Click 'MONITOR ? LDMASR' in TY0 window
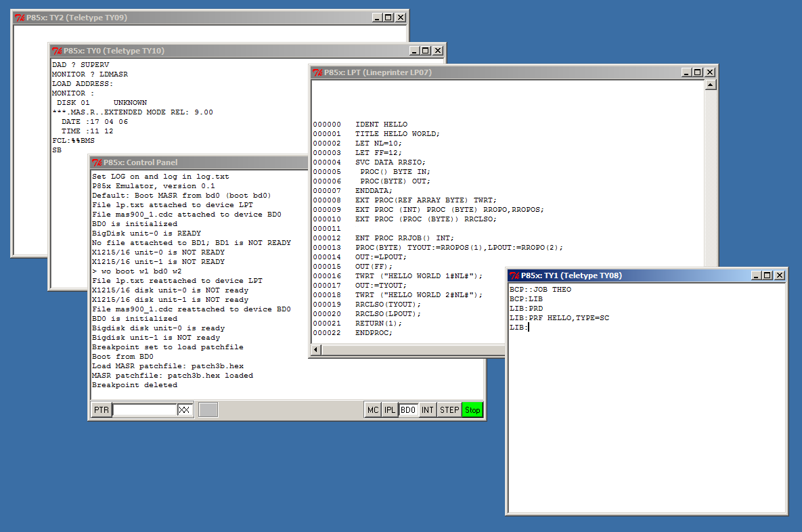802x532 pixels. 90,74
